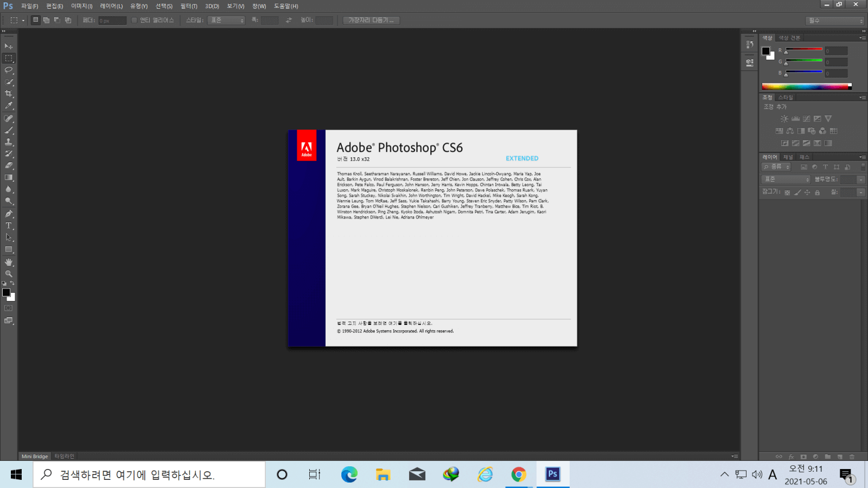Viewport: 868px width, 488px height.
Task: Add a Photo Filter adjustment
Action: pos(812,131)
